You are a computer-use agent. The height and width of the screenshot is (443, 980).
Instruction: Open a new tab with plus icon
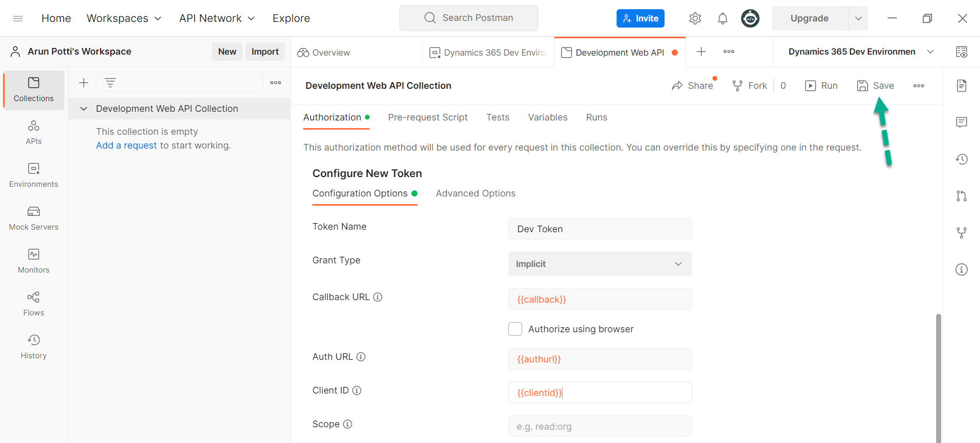701,52
